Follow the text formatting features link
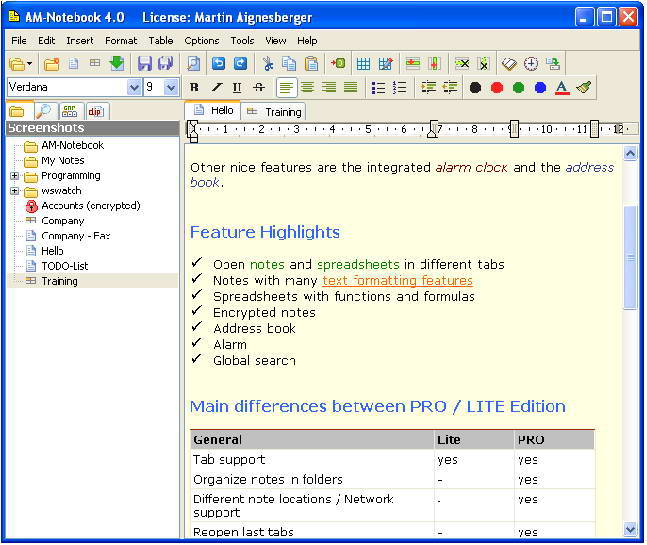 point(397,281)
